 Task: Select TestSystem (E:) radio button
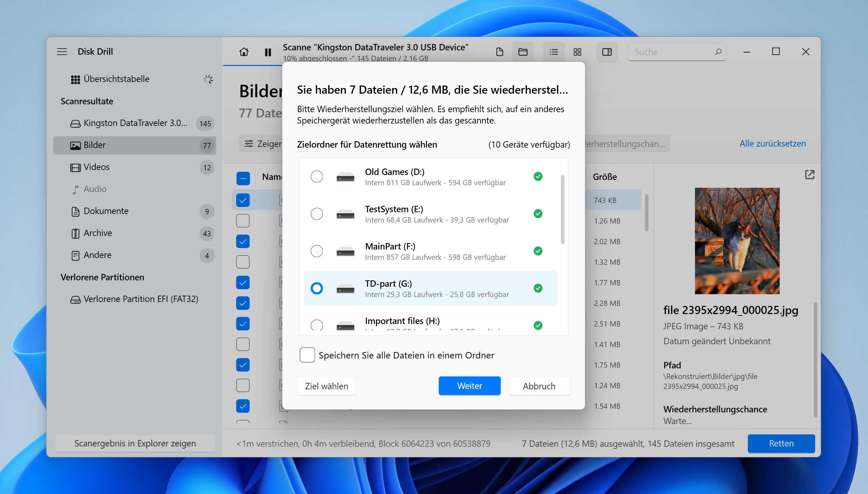[x=317, y=214]
